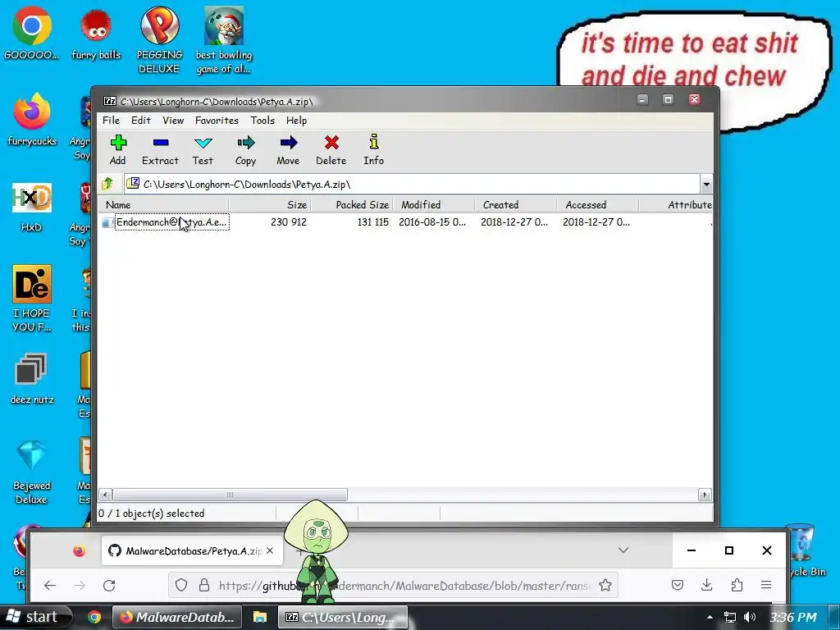
Task: Open the HxD desktop icon
Action: click(32, 206)
